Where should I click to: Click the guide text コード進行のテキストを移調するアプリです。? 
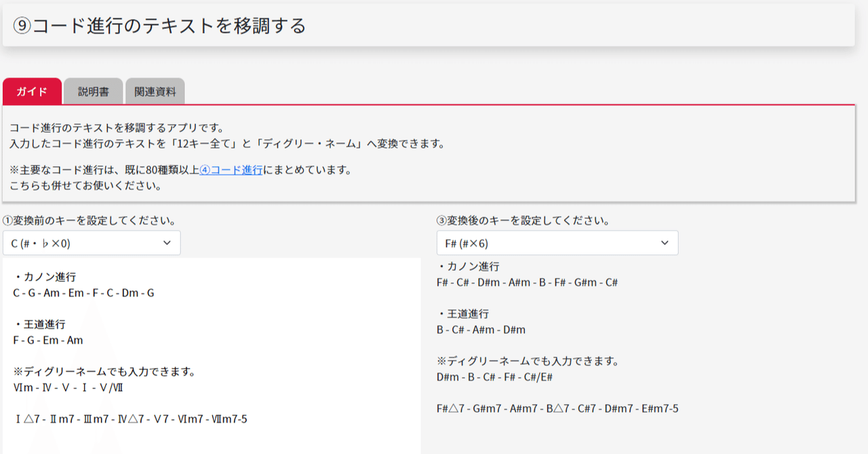[x=117, y=127]
